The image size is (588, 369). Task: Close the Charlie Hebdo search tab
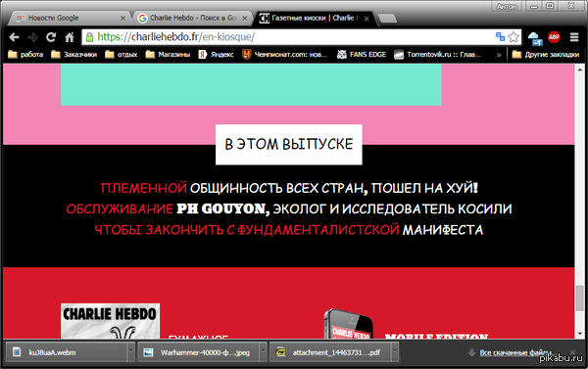pos(244,18)
